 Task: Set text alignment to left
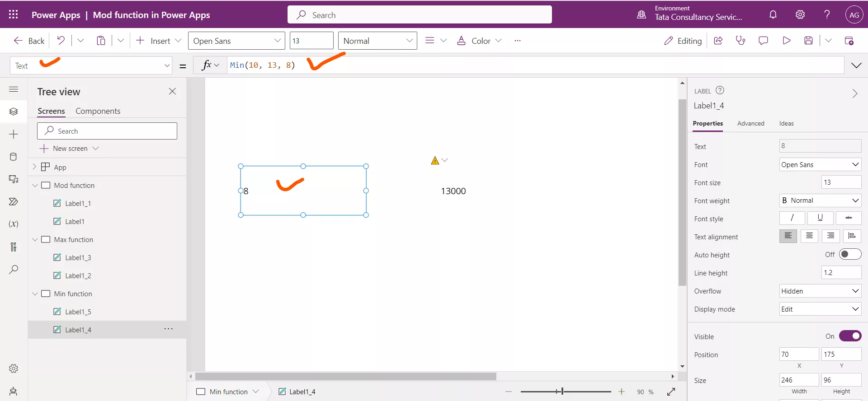pos(788,236)
